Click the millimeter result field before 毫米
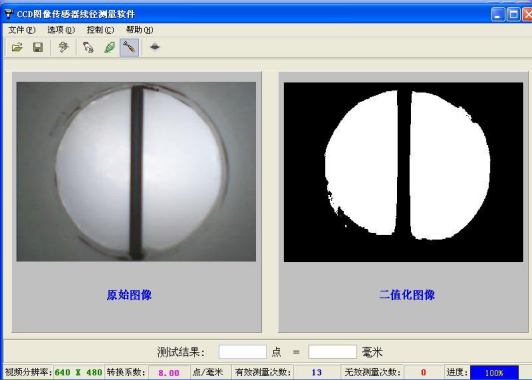The width and height of the screenshot is (532, 380). 332,352
